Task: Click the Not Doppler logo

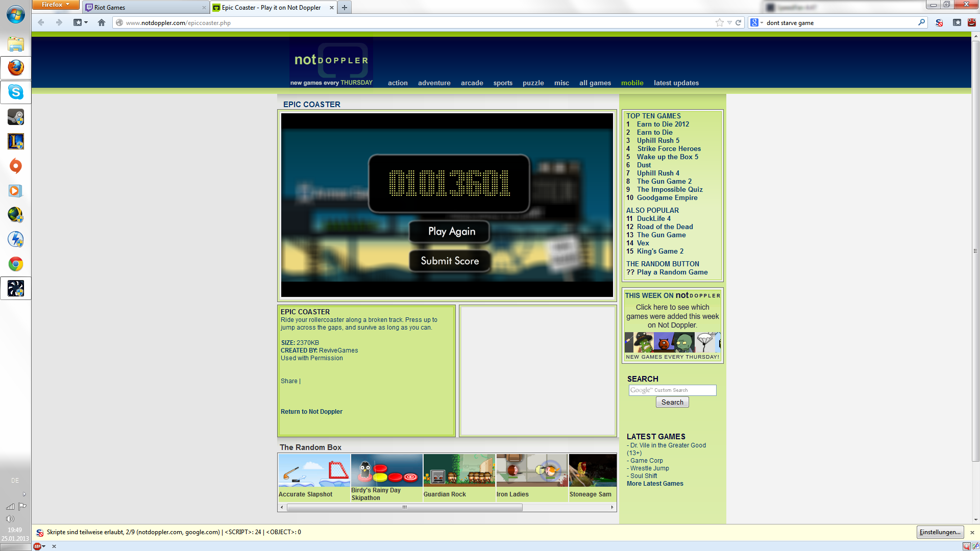Action: point(331,61)
